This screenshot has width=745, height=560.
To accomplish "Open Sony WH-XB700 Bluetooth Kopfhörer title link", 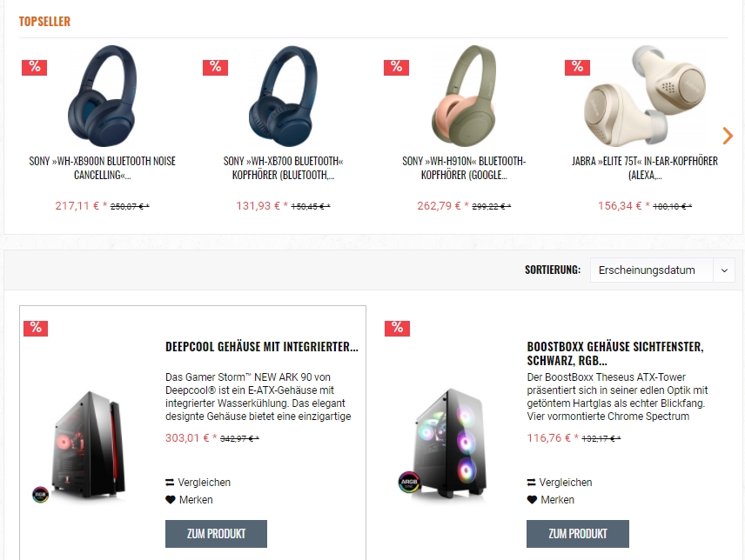I will (283, 168).
